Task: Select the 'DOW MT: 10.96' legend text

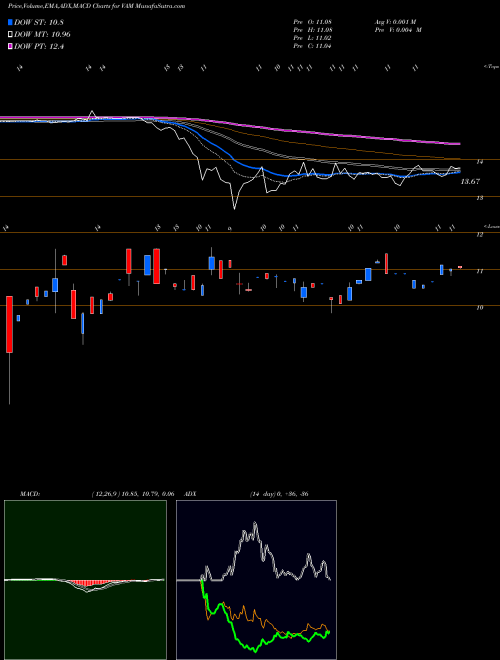Action: [42, 35]
